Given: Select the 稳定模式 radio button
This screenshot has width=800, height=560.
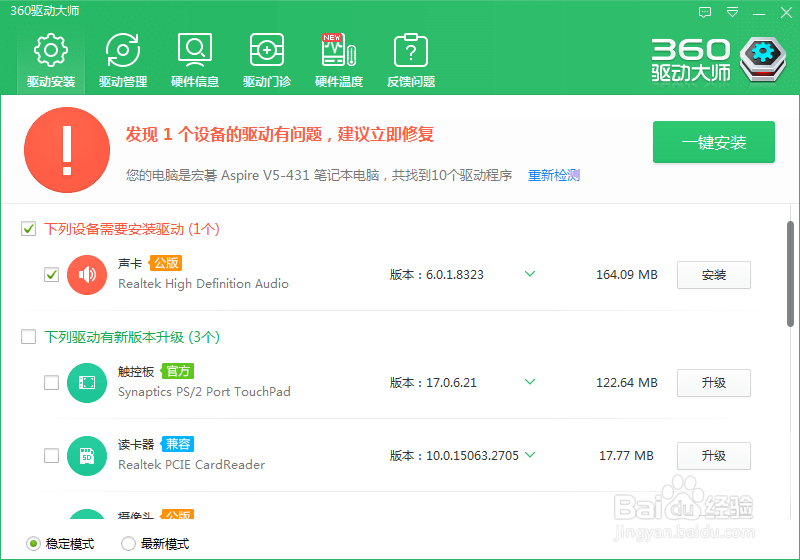Looking at the screenshot, I should pyautogui.click(x=34, y=544).
